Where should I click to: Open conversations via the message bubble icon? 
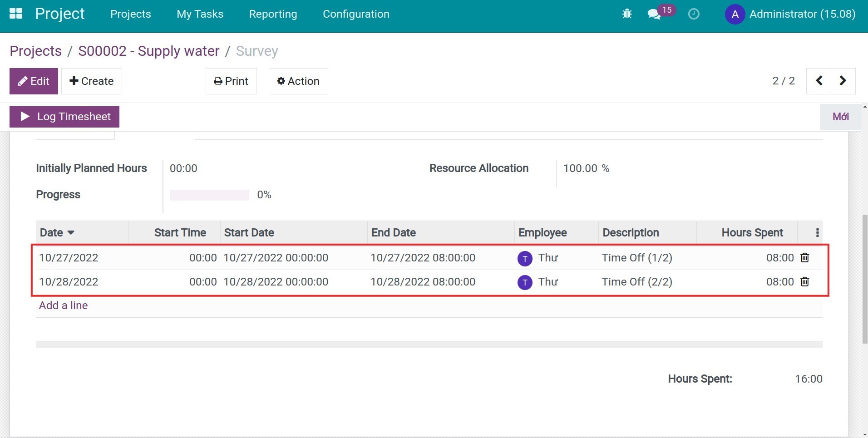[655, 14]
